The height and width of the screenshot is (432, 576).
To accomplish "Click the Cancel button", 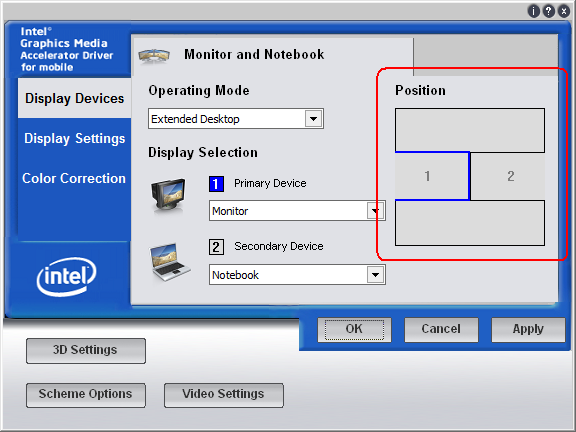I will pos(441,329).
